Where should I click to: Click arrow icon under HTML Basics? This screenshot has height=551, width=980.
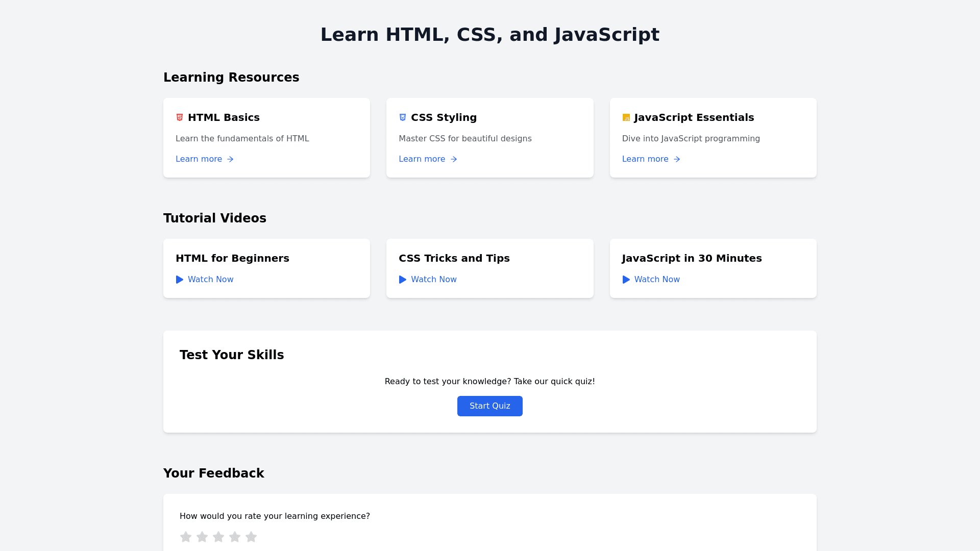(x=230, y=159)
